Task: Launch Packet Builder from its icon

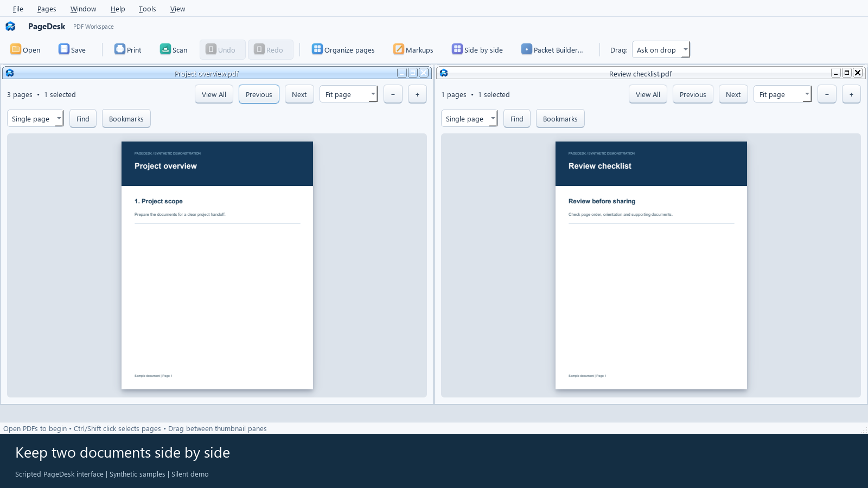Action: click(x=527, y=49)
